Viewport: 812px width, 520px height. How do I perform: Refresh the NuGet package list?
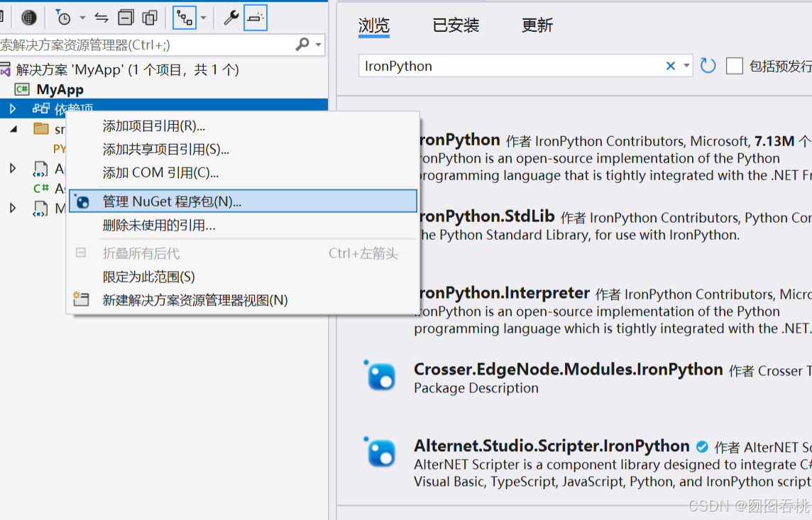[x=708, y=66]
